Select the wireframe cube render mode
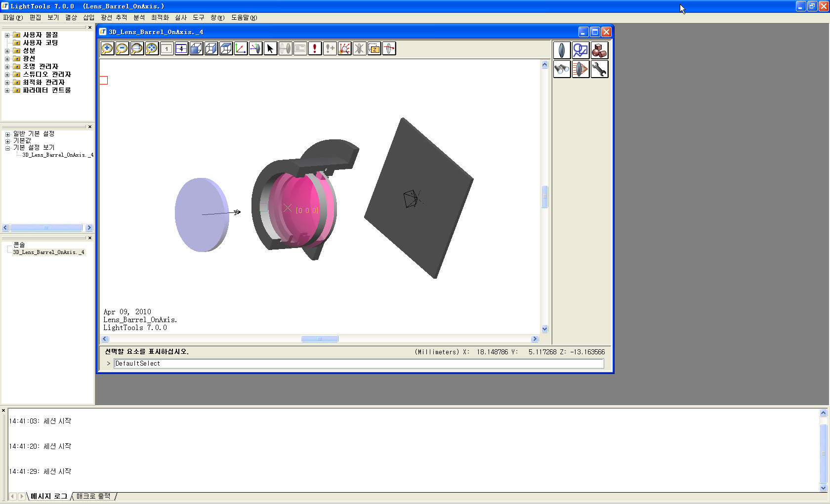This screenshot has height=504, width=830. click(211, 48)
